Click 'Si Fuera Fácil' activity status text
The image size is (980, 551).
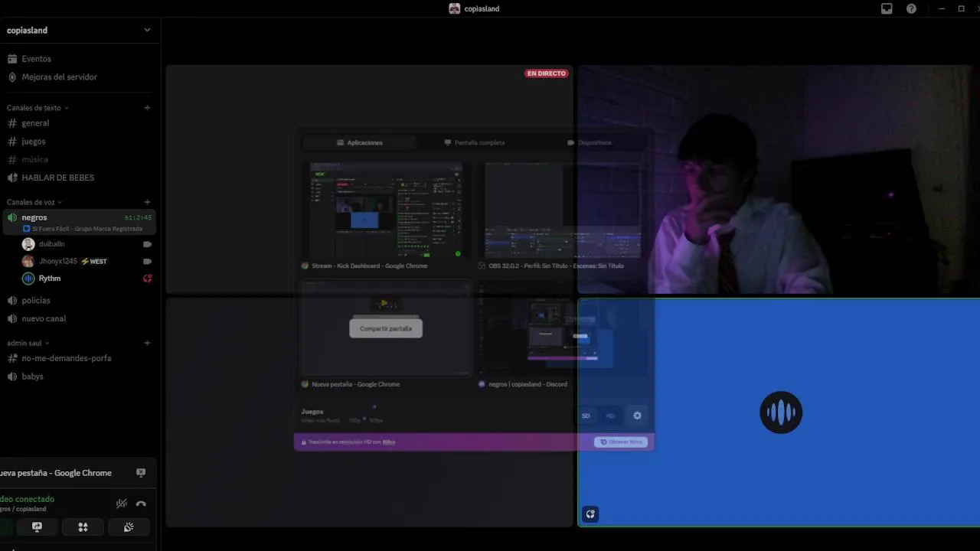tap(87, 229)
